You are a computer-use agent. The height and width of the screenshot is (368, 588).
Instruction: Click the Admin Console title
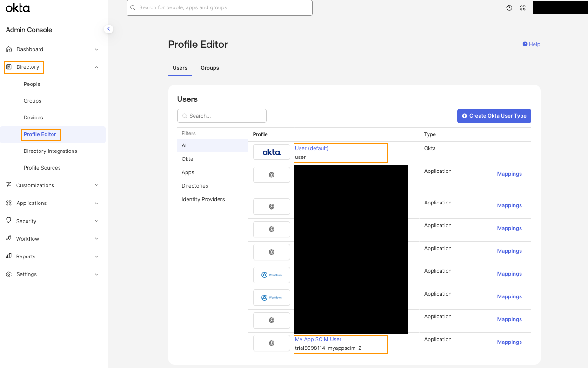tap(29, 30)
